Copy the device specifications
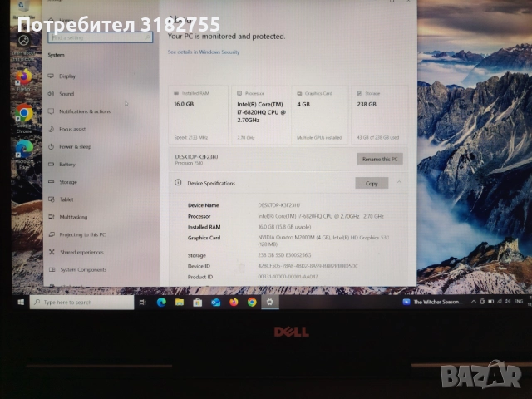This screenshot has height=399, width=532. pyautogui.click(x=372, y=183)
